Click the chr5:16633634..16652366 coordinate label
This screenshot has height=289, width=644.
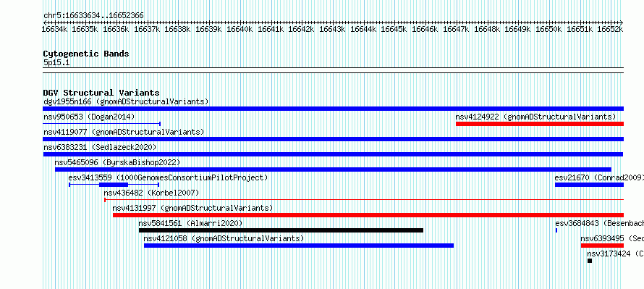click(x=93, y=16)
